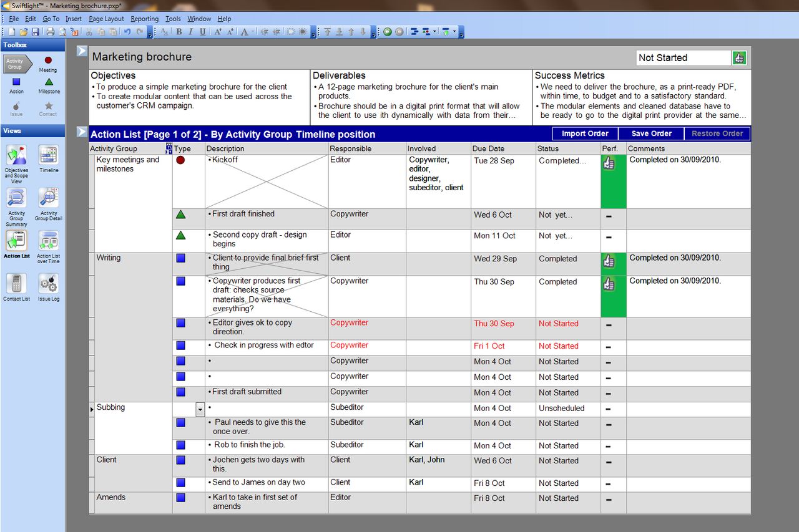
Task: Open the Issue Log view
Action: (49, 288)
